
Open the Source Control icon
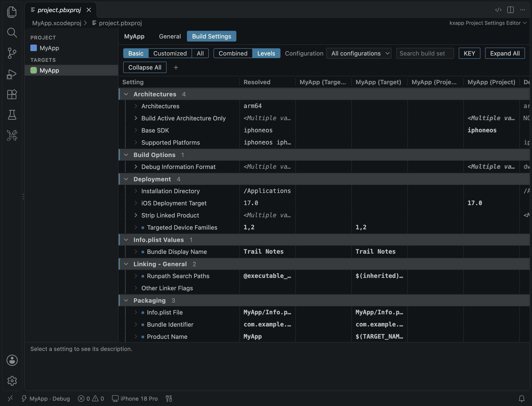[12, 53]
